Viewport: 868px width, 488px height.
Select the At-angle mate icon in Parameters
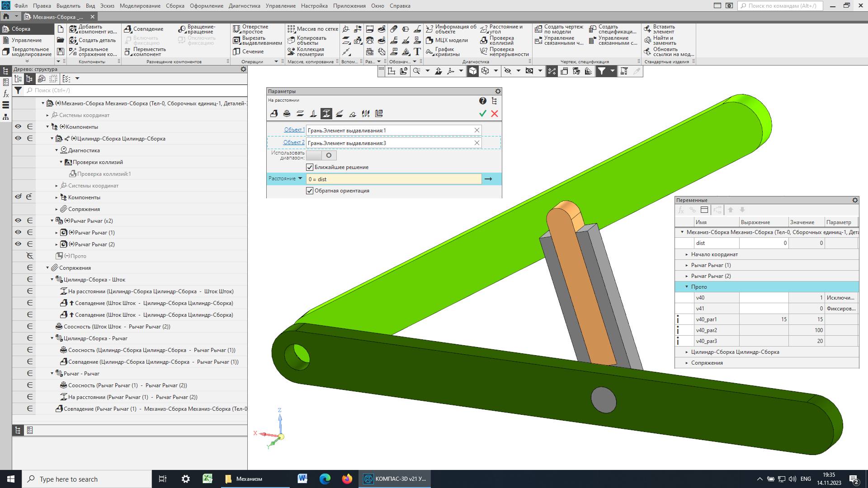click(x=340, y=114)
